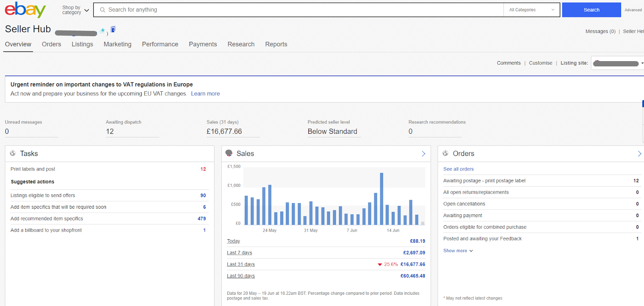Click Learn more about VAT changes
This screenshot has height=306, width=644.
pos(205,94)
